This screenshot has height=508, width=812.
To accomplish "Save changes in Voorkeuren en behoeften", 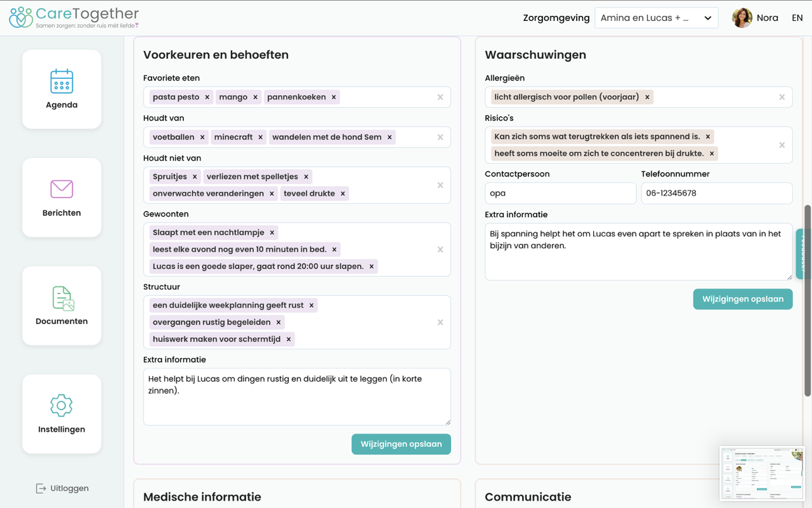I will (401, 444).
